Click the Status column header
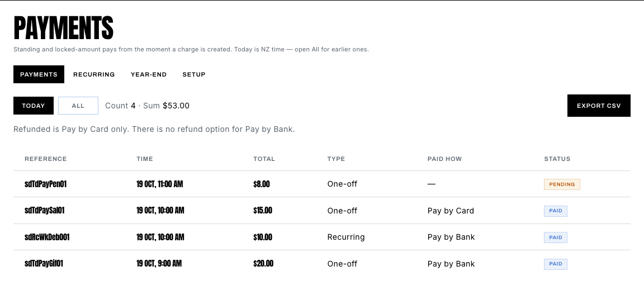The image size is (644, 290). point(557,159)
